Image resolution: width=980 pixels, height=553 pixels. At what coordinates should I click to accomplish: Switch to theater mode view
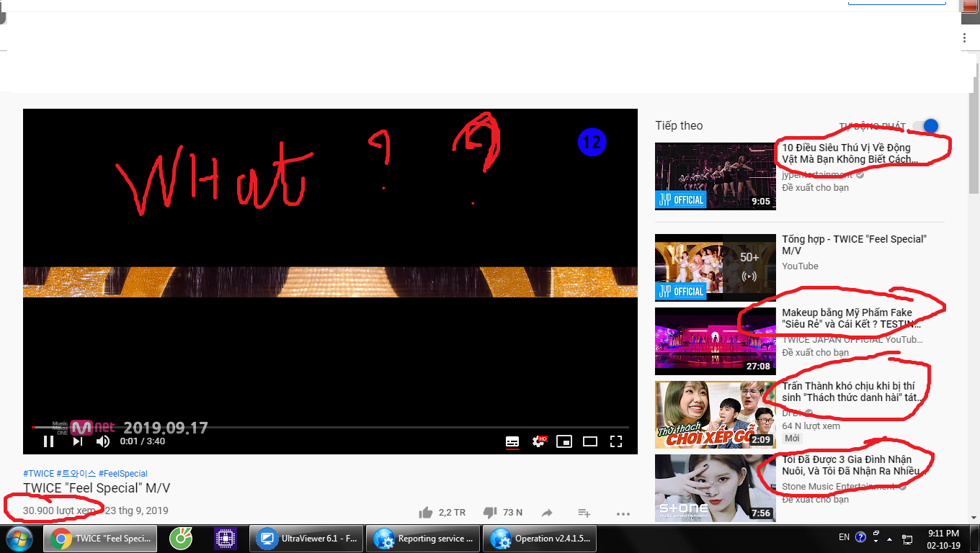pyautogui.click(x=590, y=441)
